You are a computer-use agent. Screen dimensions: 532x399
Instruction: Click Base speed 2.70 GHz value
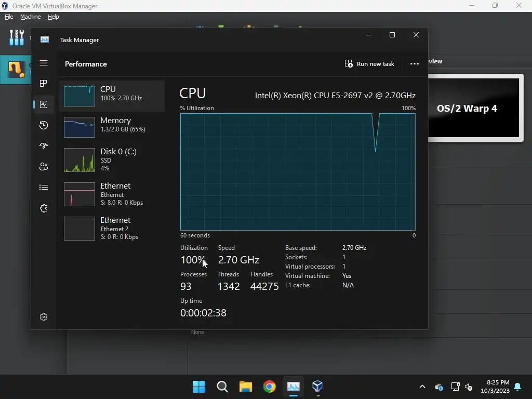click(354, 248)
